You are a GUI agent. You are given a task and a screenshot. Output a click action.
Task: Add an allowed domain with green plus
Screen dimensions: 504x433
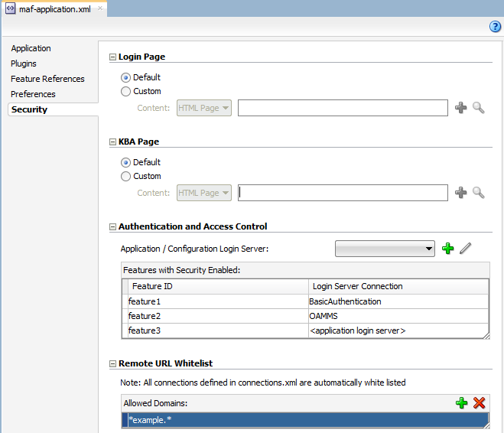pos(462,403)
